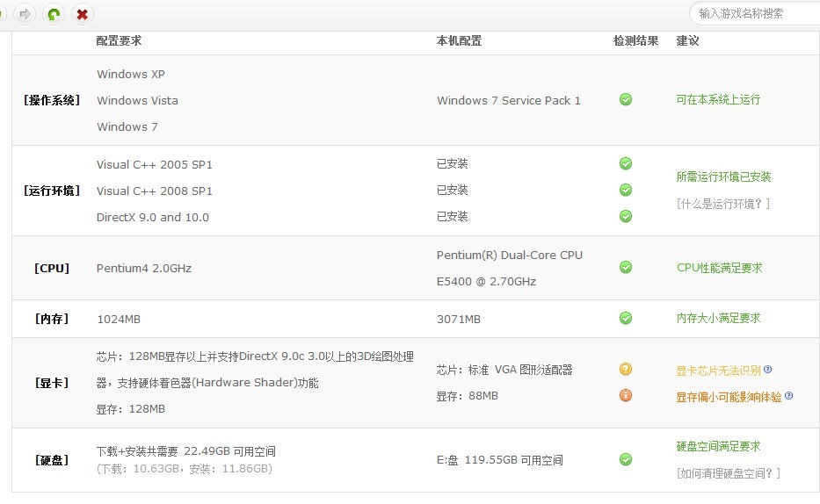Click the 显存：88MB local value

click(468, 396)
